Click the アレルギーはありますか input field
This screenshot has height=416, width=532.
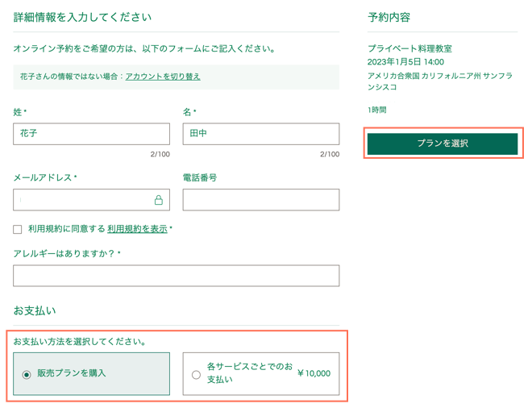point(176,276)
